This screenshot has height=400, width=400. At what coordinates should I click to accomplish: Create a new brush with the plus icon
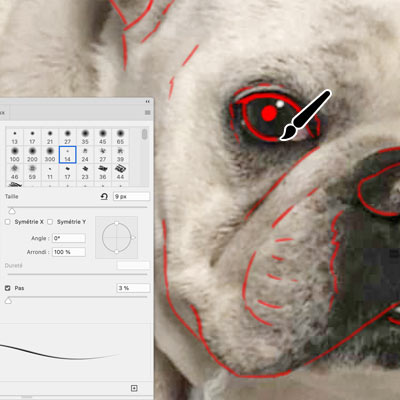click(134, 388)
